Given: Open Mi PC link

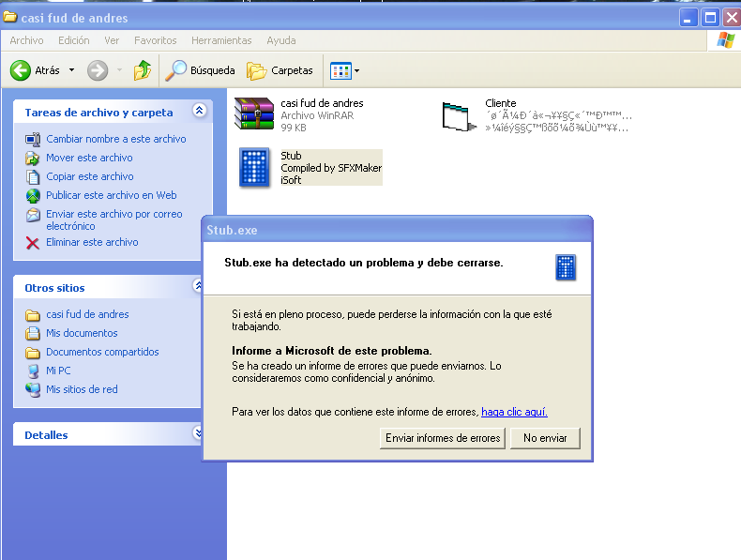Looking at the screenshot, I should click(58, 371).
